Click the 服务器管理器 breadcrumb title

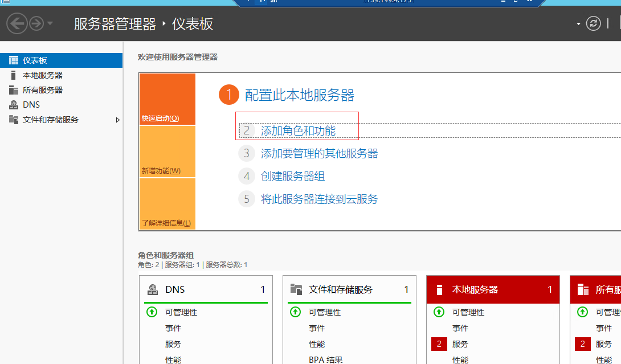tap(115, 24)
